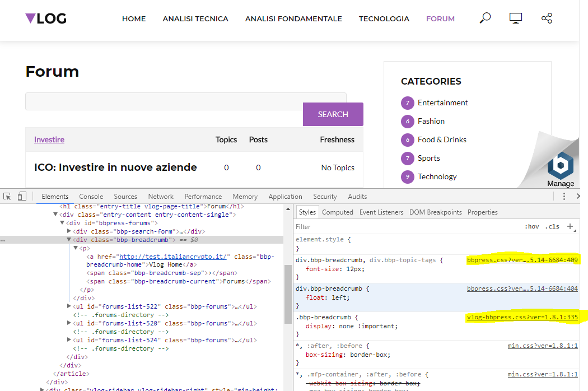The width and height of the screenshot is (588, 391).
Task: Click the float: left declaration
Action: coord(328,297)
